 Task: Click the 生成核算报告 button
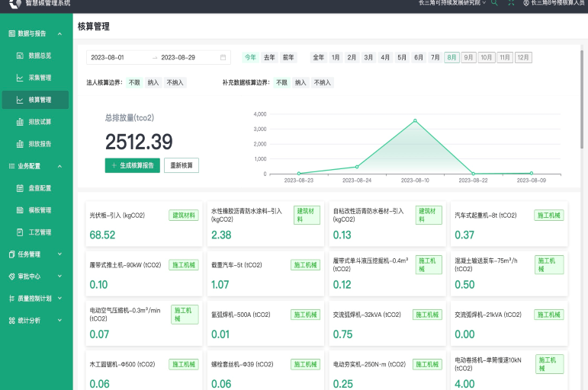point(132,165)
